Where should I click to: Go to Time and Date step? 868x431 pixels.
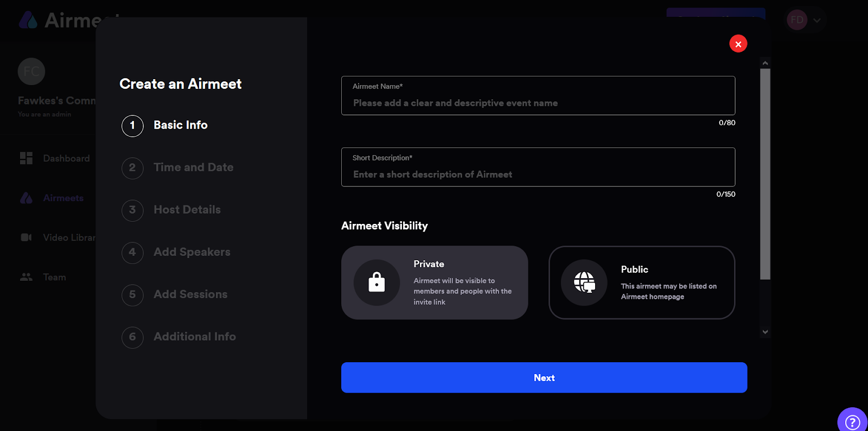click(x=193, y=168)
